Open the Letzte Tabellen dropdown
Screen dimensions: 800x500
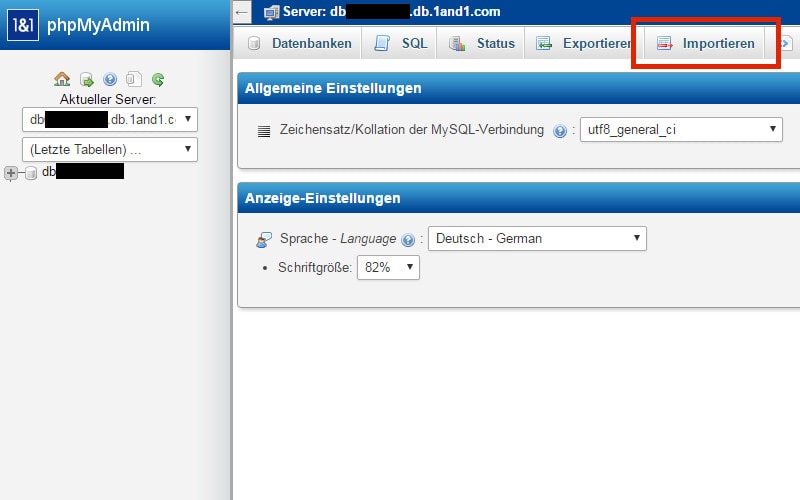coord(110,149)
